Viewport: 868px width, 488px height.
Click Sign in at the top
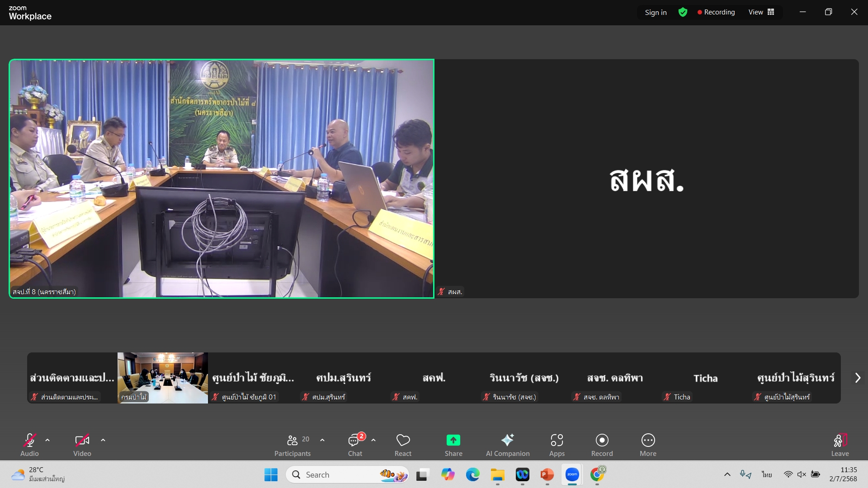pyautogui.click(x=656, y=12)
